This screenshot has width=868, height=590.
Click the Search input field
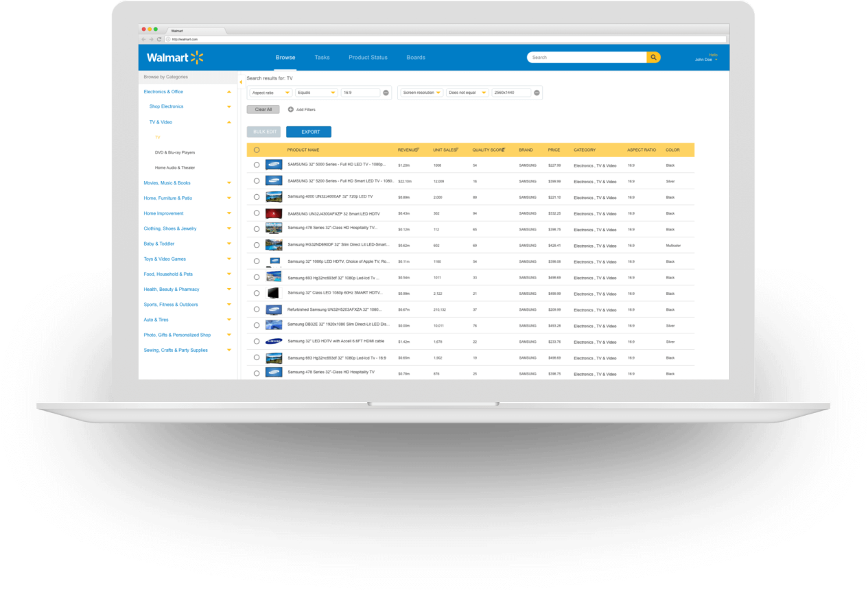(x=587, y=58)
